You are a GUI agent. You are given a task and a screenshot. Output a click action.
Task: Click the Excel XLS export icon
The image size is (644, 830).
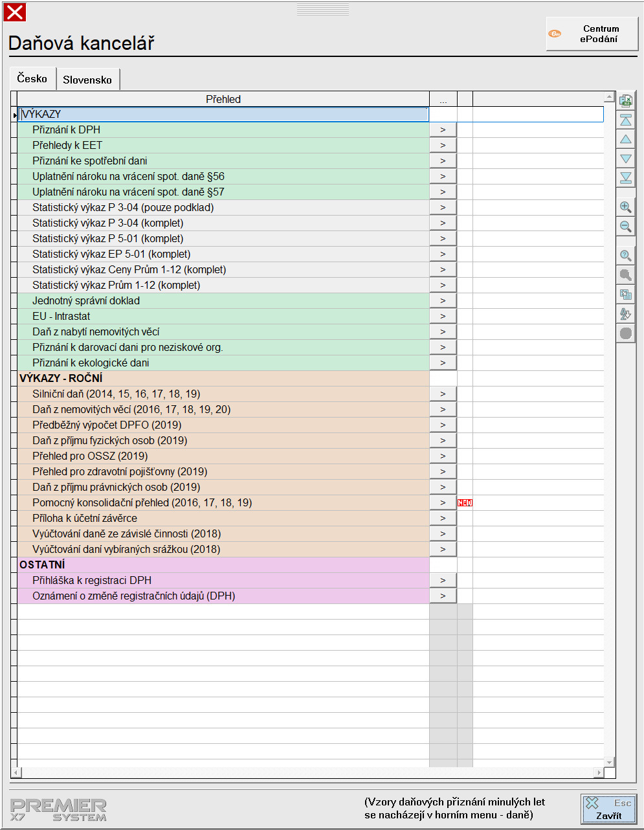coord(625,100)
